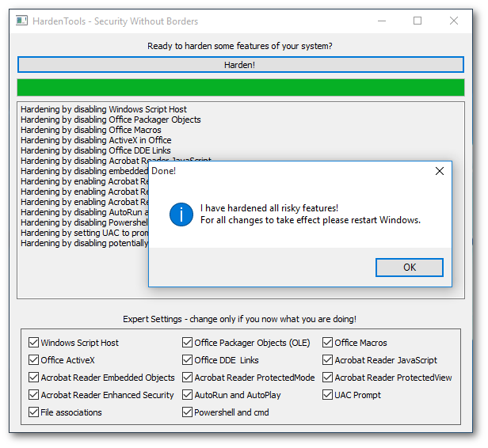Toggle the Office Macros checkbox
488x448 pixels.
327,342
